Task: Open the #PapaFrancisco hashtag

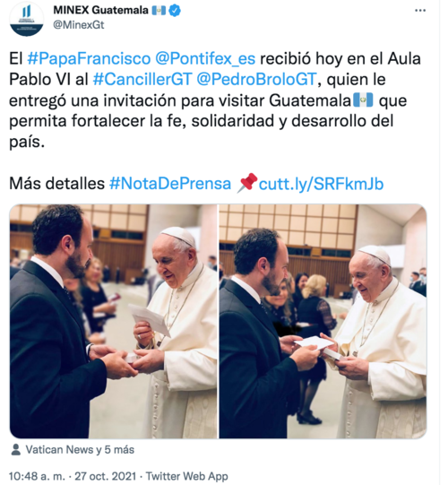Action: tap(89, 58)
